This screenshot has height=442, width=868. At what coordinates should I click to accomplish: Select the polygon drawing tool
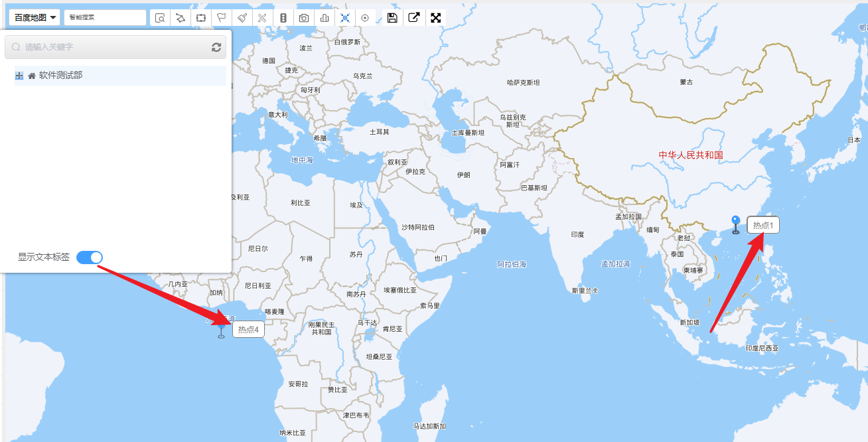181,18
